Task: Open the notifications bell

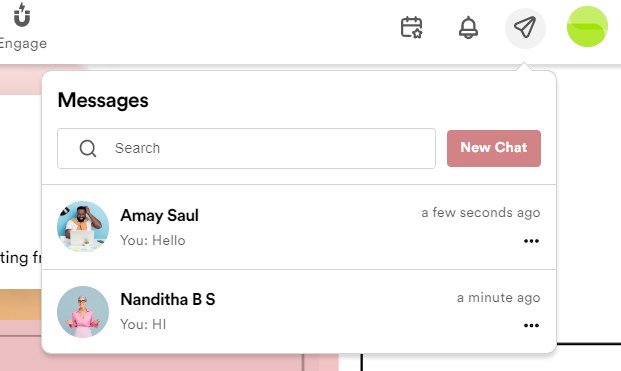Action: coord(468,27)
